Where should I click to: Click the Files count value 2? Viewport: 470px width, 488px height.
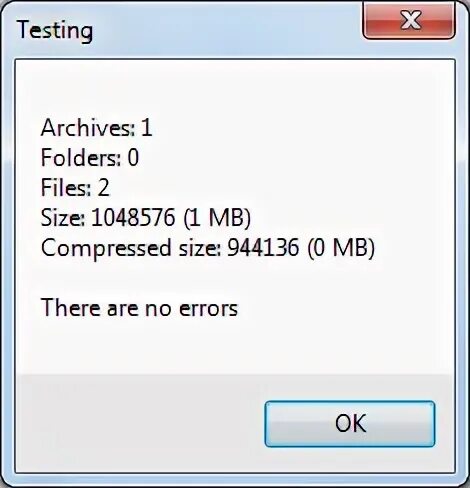point(104,187)
